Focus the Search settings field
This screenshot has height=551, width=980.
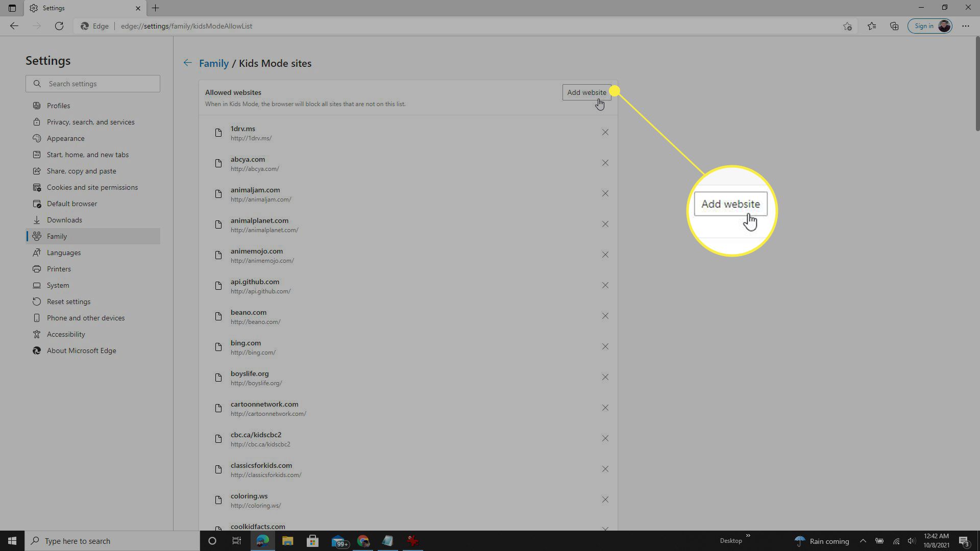click(x=93, y=84)
